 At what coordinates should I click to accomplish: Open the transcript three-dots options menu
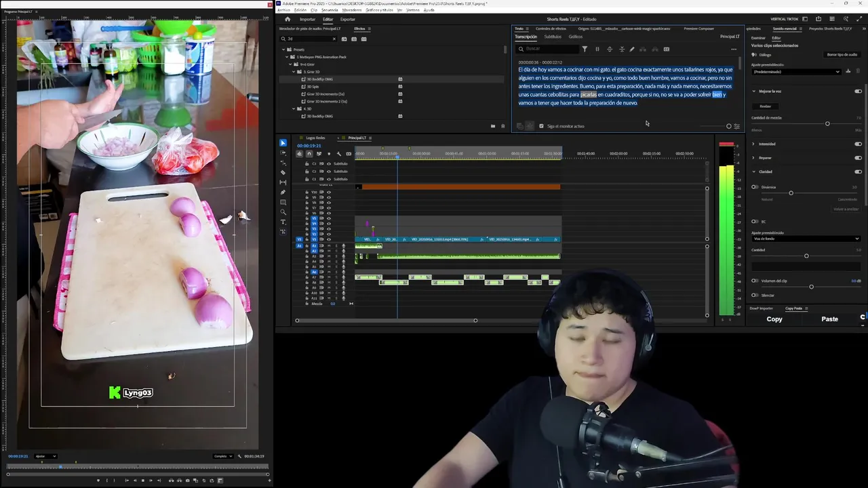734,49
